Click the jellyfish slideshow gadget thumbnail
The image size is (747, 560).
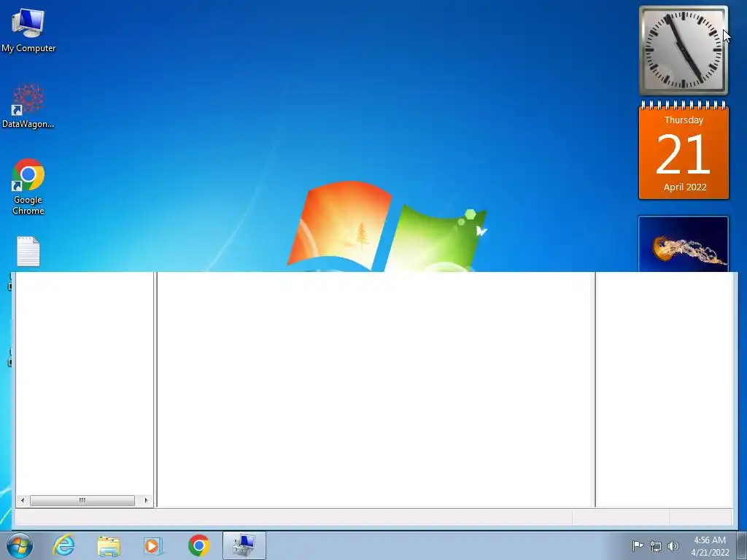683,244
